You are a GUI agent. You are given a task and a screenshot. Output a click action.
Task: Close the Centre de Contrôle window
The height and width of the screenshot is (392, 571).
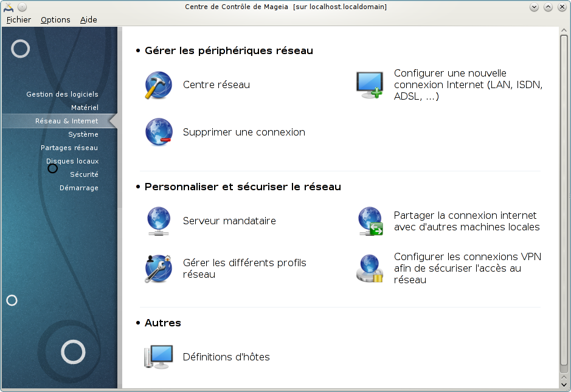pyautogui.click(x=562, y=7)
